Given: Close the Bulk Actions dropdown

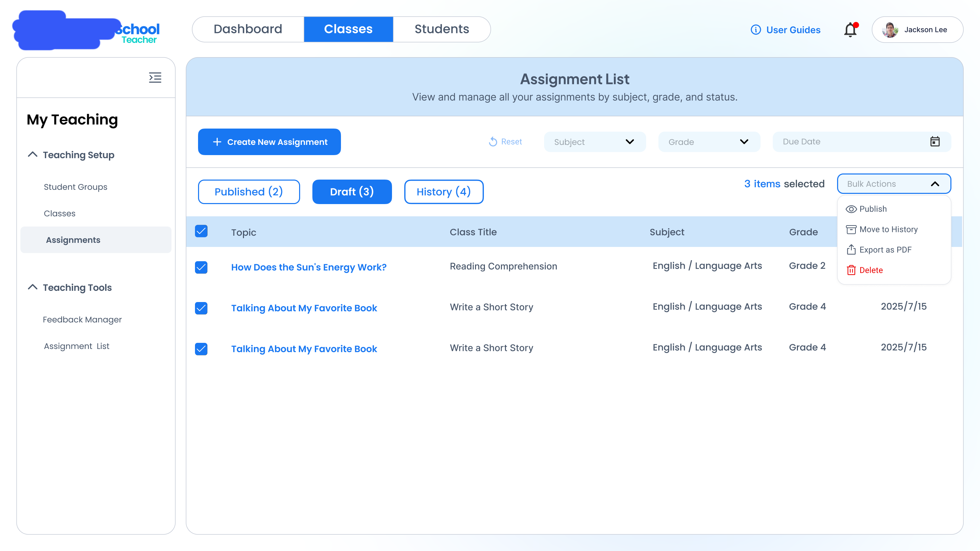Looking at the screenshot, I should click(x=894, y=184).
